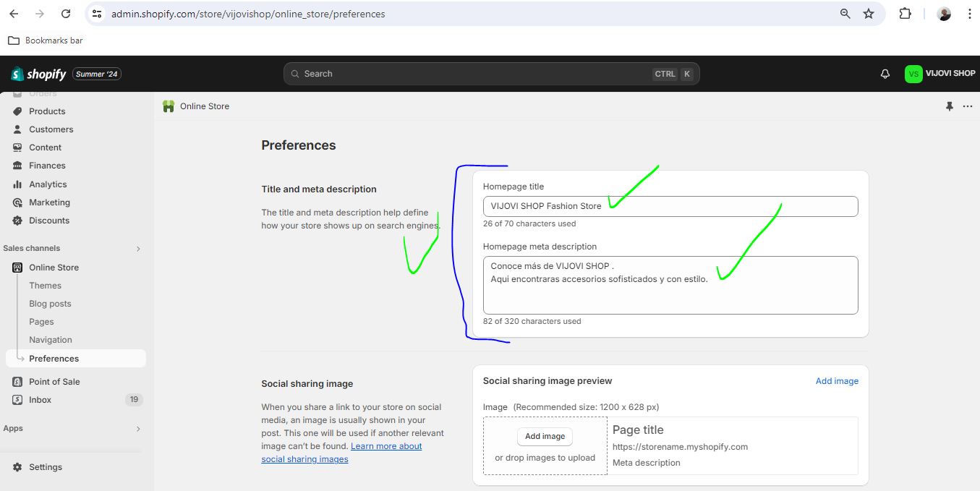Click the Analytics bar chart icon
Image resolution: width=980 pixels, height=491 pixels.
click(17, 184)
